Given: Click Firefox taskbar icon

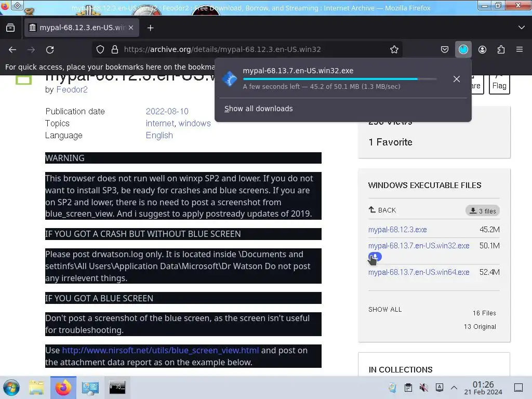Looking at the screenshot, I should (63, 388).
